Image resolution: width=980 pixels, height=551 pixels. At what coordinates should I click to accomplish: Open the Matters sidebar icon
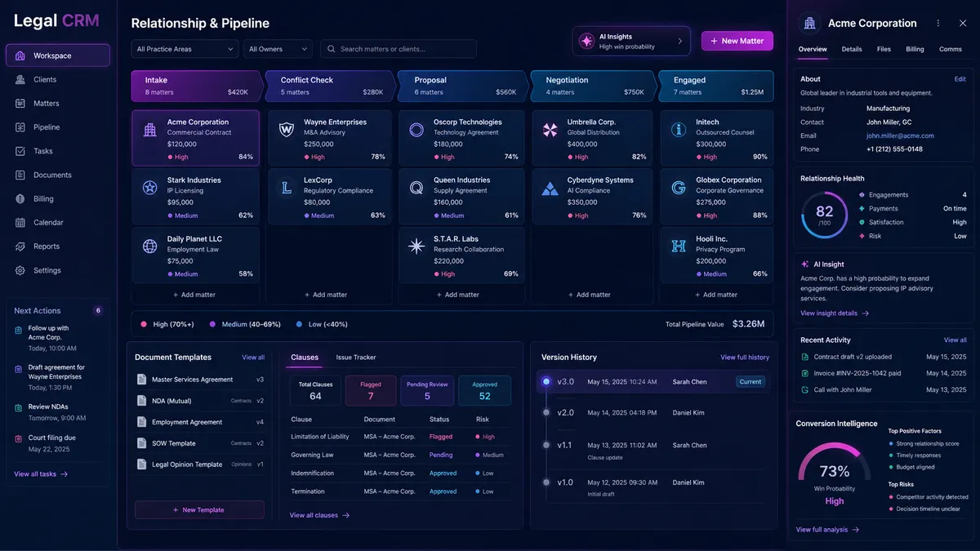point(20,104)
